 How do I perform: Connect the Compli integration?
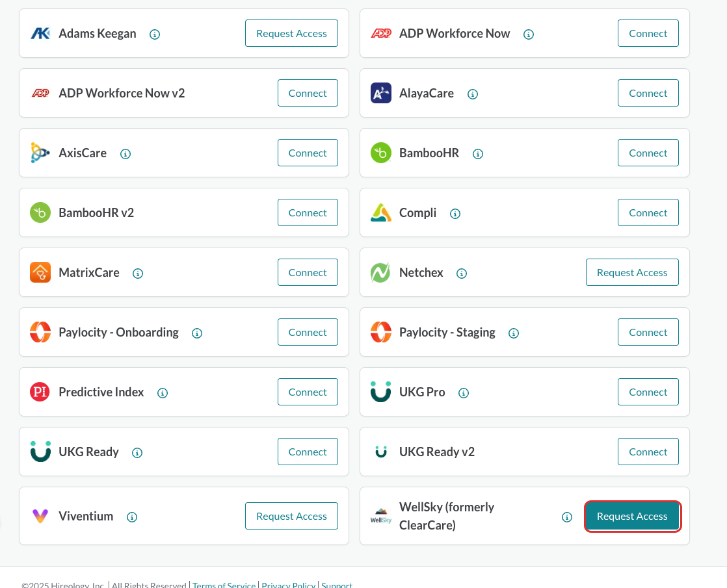point(648,212)
